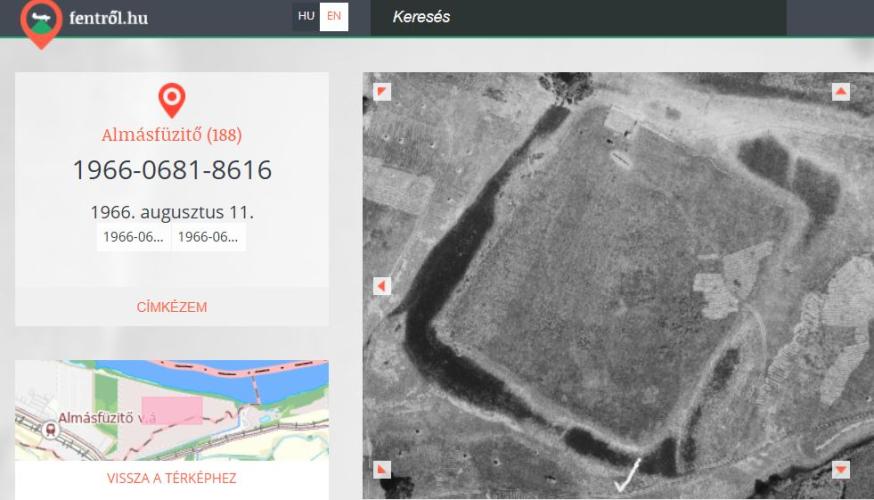
Task: Pan photo to the upper-left corner arrow
Action: pos(382,92)
